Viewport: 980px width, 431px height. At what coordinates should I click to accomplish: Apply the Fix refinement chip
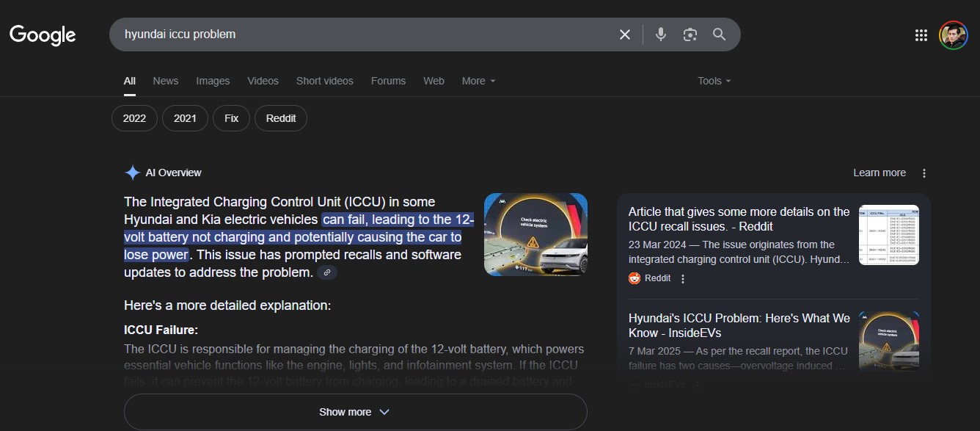[x=231, y=118]
